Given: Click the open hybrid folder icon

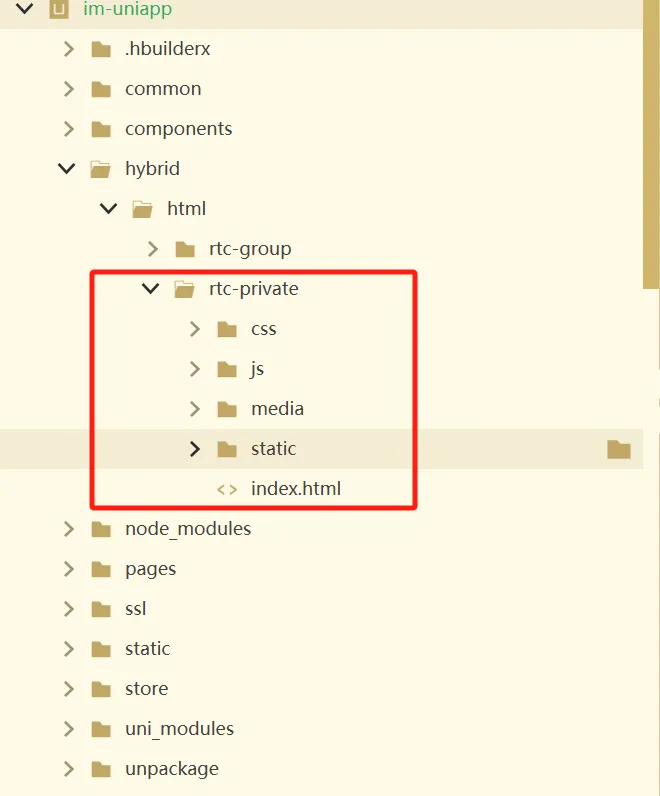Looking at the screenshot, I should pos(100,169).
